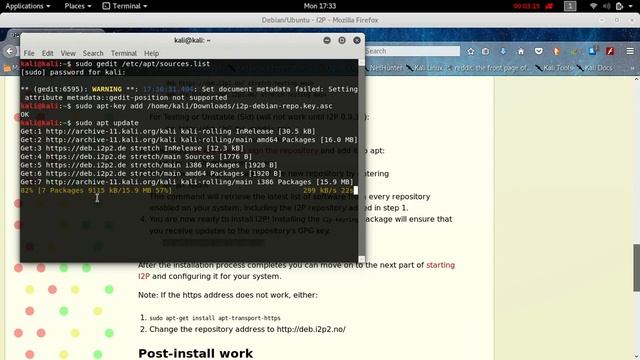Viewport: 640px width, 360px height.
Task: Click the workspace 1 indicator
Action: coord(570,6)
